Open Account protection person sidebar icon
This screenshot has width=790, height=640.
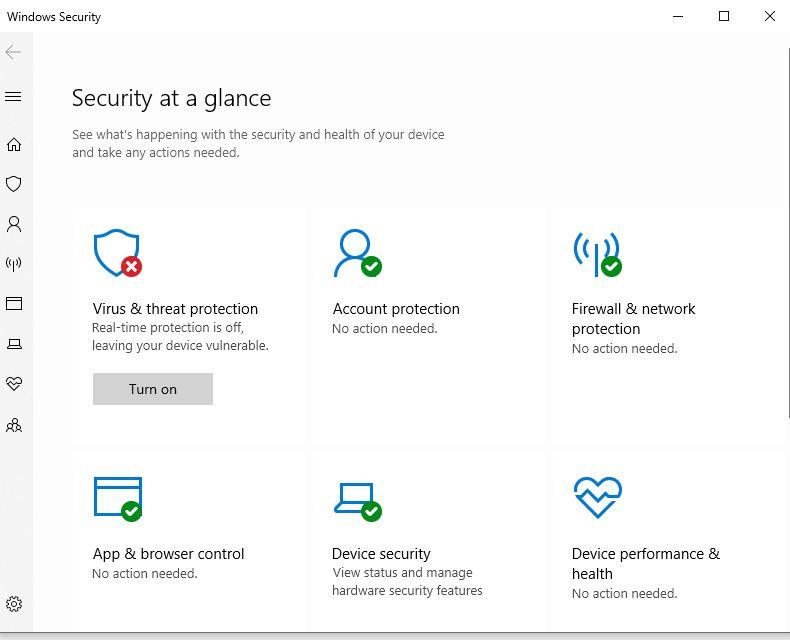[14, 224]
